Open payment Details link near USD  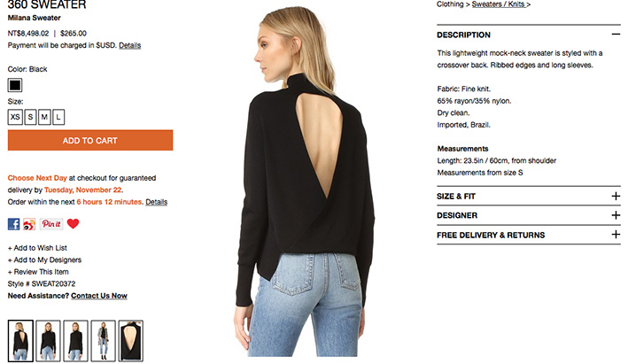pos(130,45)
